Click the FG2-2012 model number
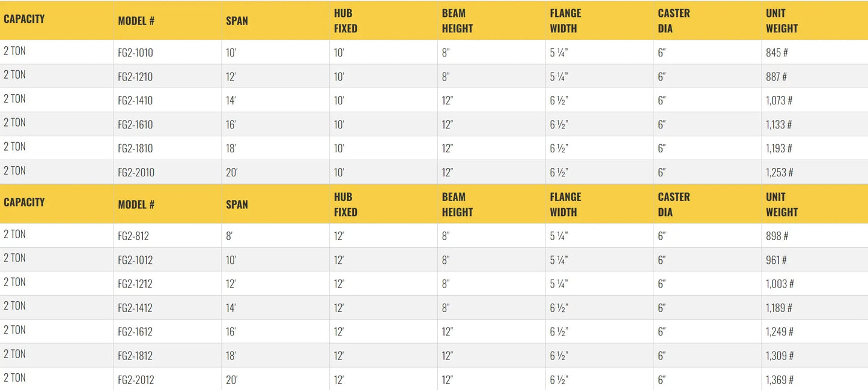This screenshot has height=390, width=868. click(x=136, y=380)
